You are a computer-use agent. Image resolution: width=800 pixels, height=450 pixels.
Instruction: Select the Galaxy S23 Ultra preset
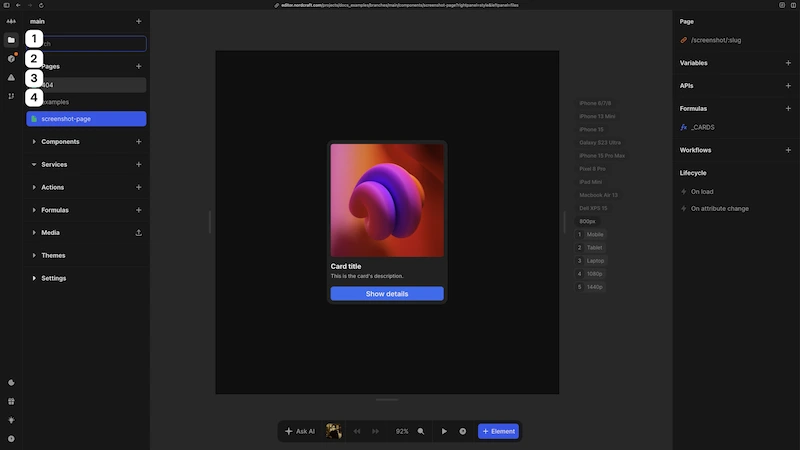[600, 142]
